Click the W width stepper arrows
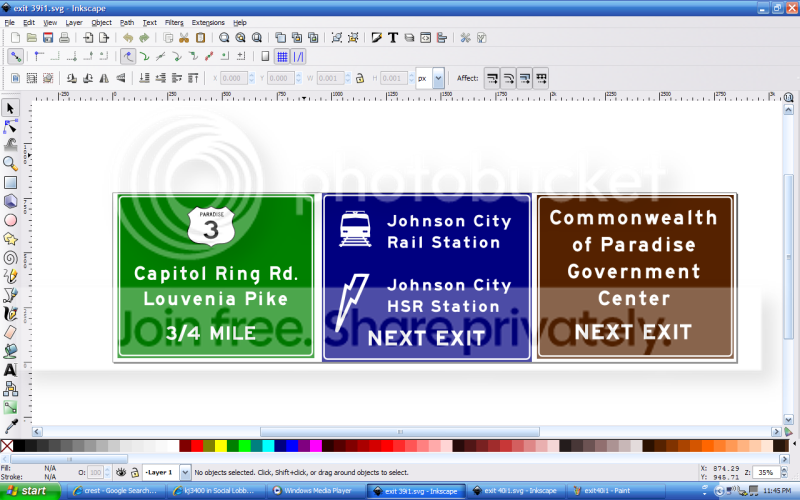Viewport: 800px width, 500px height. click(348, 78)
